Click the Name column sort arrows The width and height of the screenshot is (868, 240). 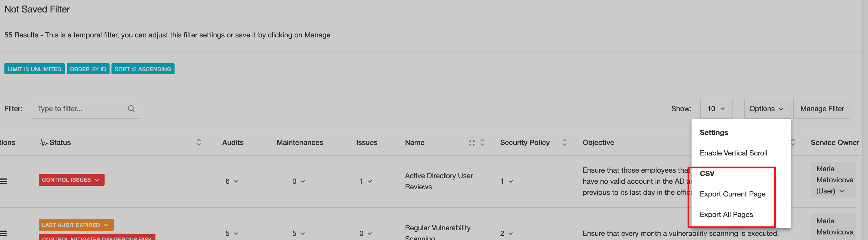(482, 142)
